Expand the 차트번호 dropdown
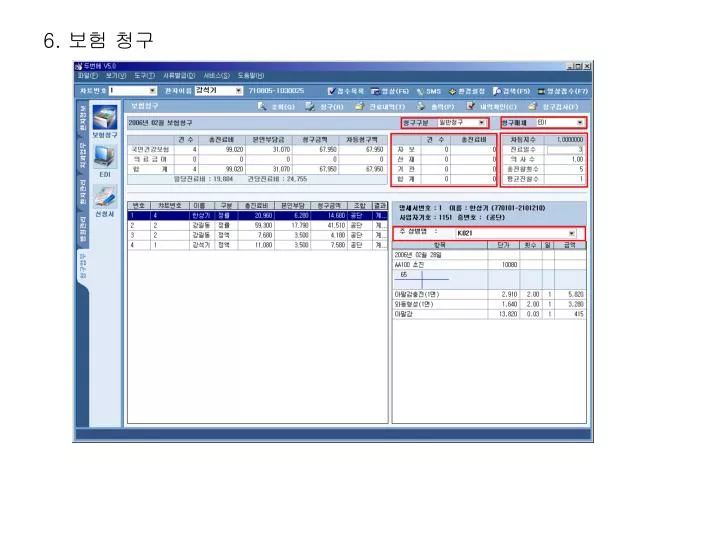 coord(152,90)
